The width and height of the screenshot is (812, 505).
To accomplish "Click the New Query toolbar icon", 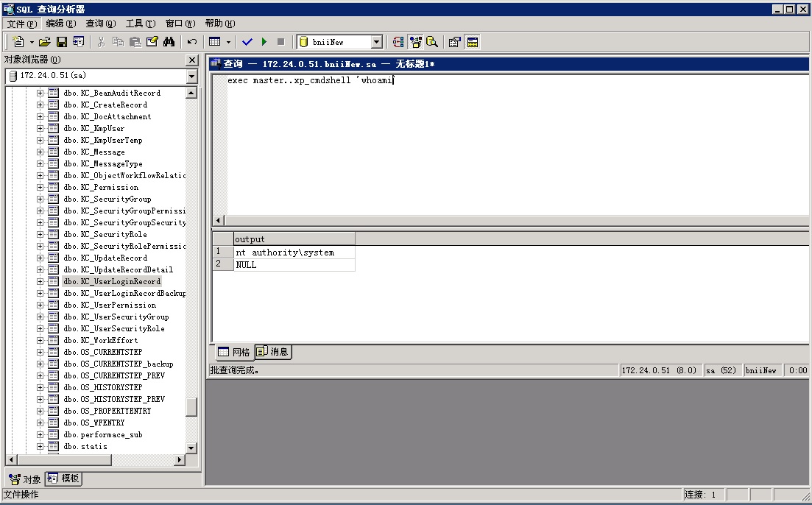I will (x=18, y=42).
